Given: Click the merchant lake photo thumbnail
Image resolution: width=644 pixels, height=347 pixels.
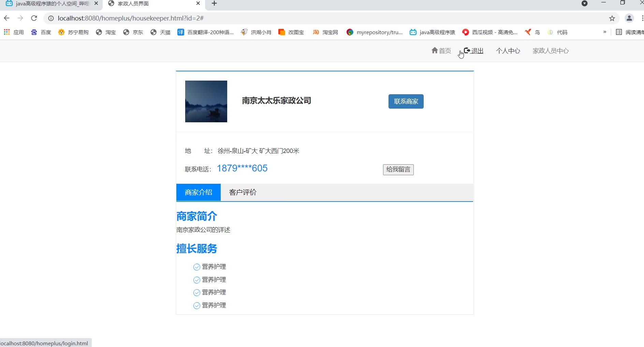Looking at the screenshot, I should pyautogui.click(x=206, y=101).
